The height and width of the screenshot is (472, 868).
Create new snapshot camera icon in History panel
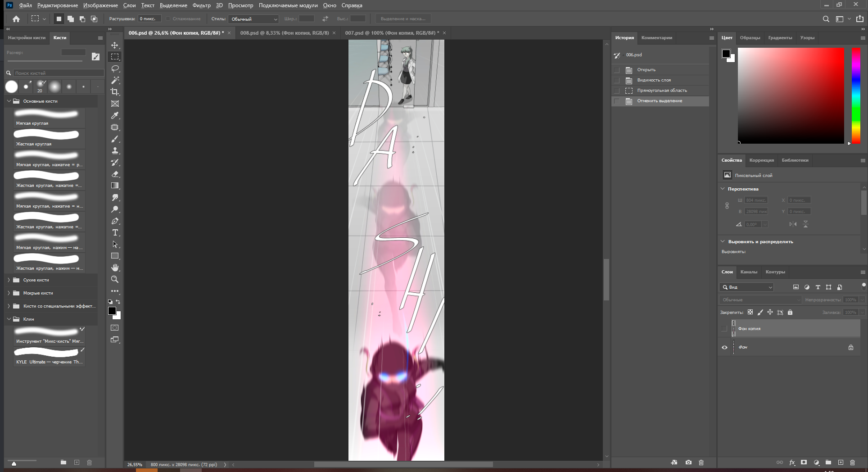(688, 463)
